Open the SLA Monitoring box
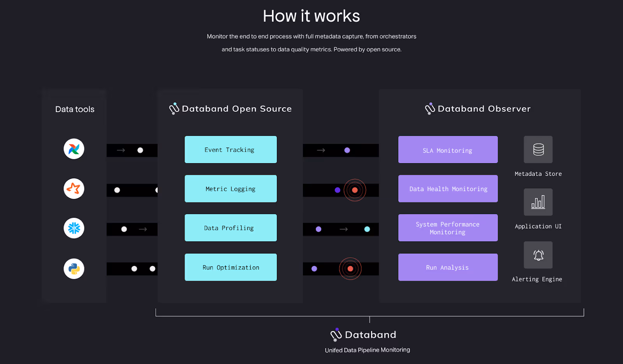Image resolution: width=623 pixels, height=364 pixels. click(x=448, y=149)
